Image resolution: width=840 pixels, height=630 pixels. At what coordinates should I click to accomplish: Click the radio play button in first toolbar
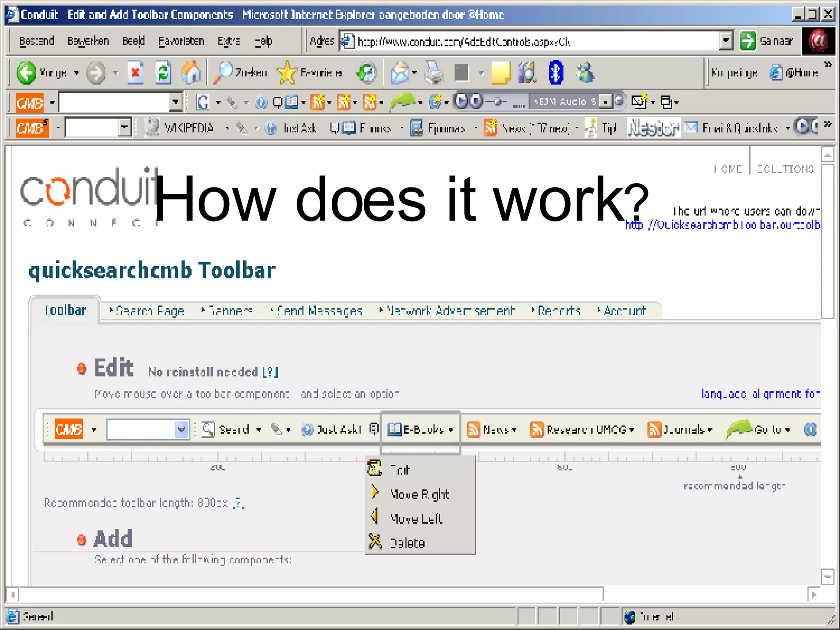tap(461, 101)
